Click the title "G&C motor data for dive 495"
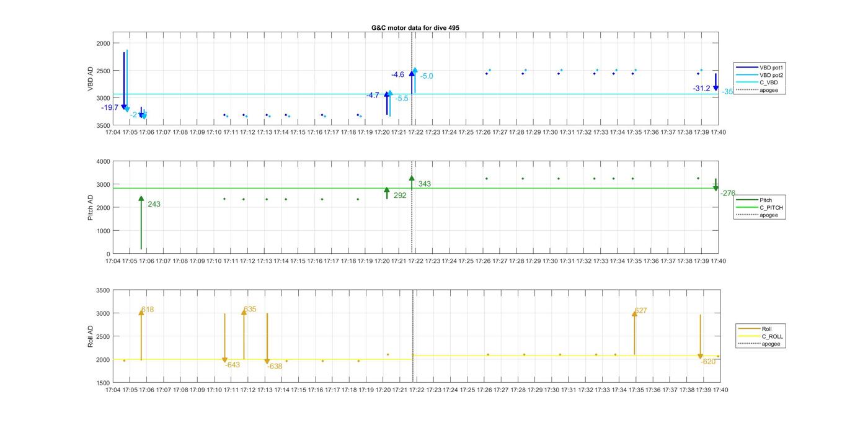This screenshot has width=868, height=430. tap(415, 28)
